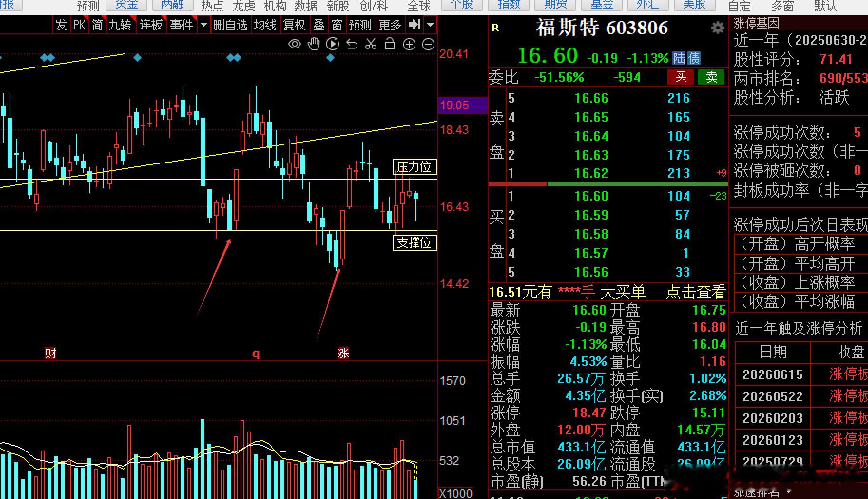The width and height of the screenshot is (868, 499).
Task: Open stock settings gear icon
Action: pos(717,28)
